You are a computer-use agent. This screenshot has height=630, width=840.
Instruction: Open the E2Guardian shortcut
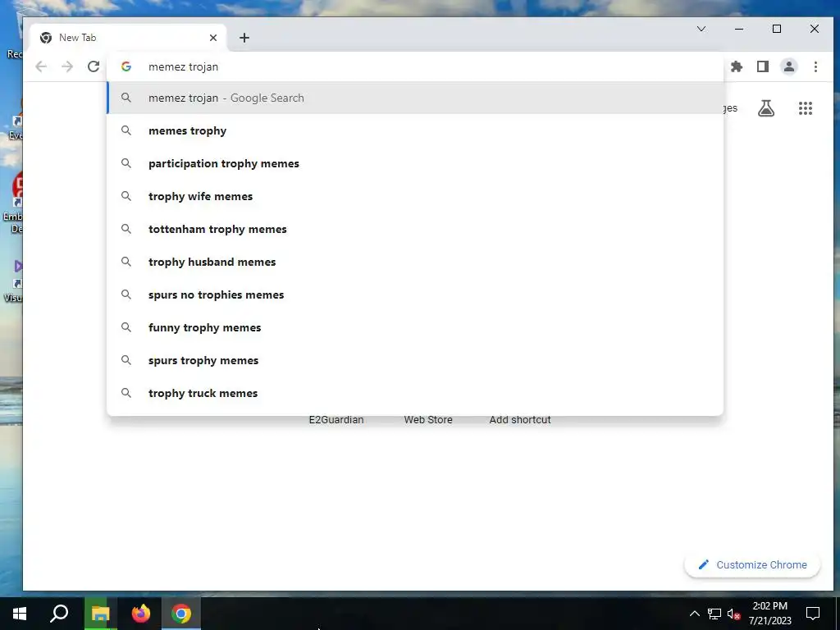click(336, 420)
